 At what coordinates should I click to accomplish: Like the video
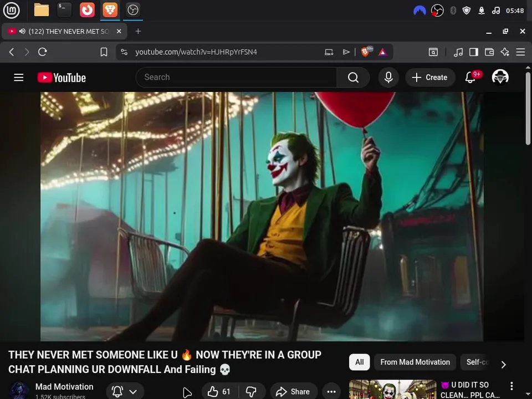219,392
